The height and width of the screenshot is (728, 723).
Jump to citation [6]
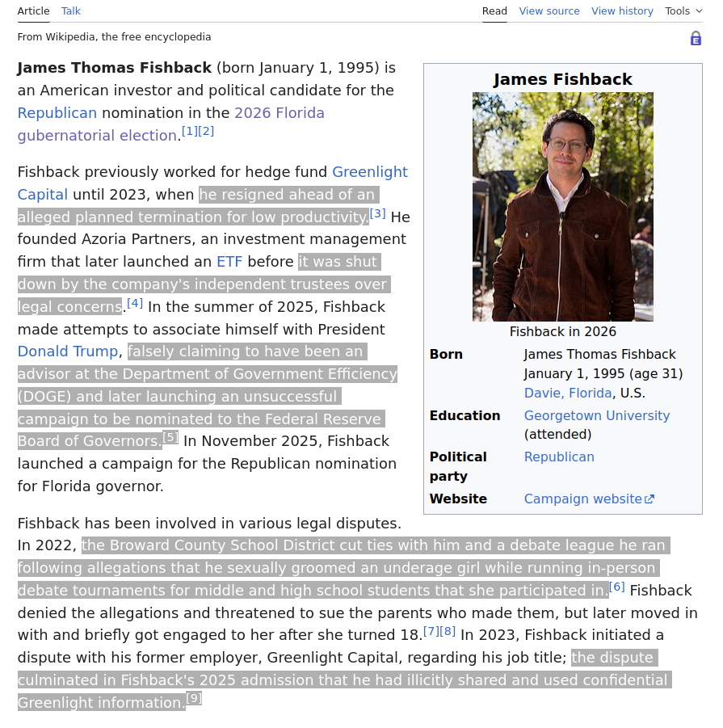616,587
